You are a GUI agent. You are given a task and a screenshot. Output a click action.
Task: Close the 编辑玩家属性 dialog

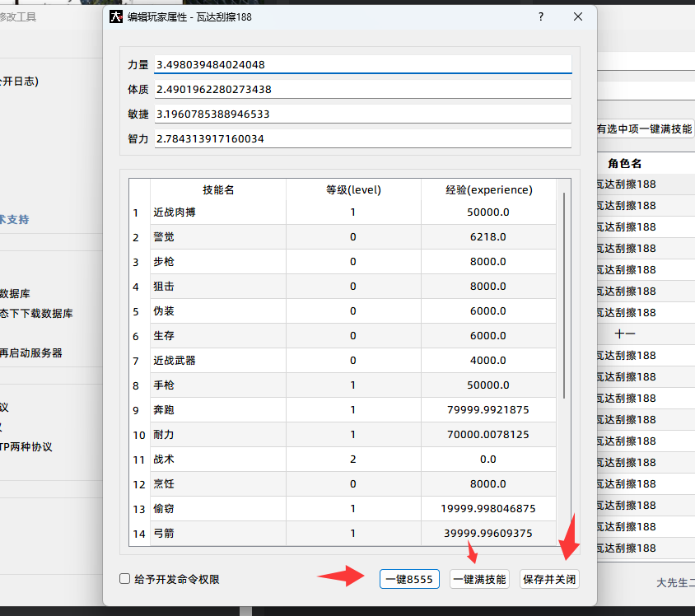[578, 16]
